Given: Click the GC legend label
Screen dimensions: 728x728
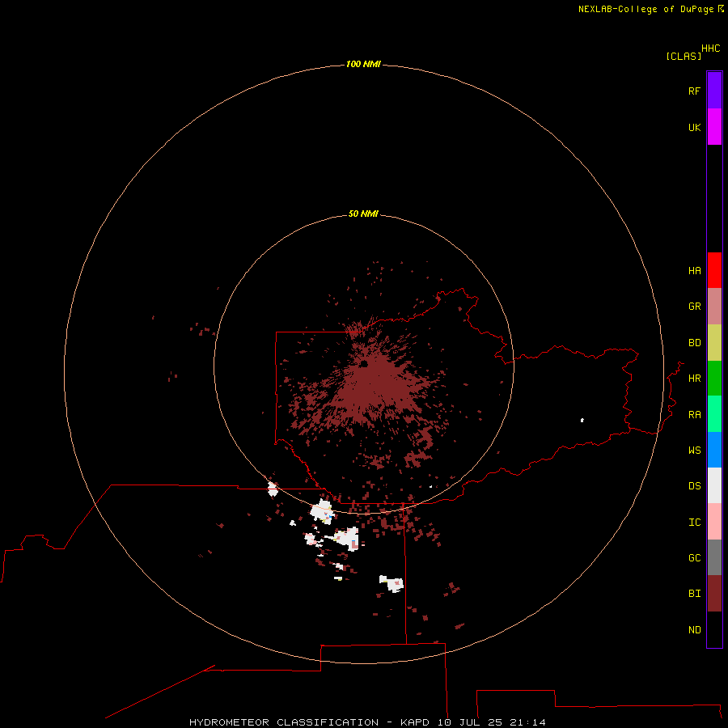Looking at the screenshot, I should coord(694,558).
